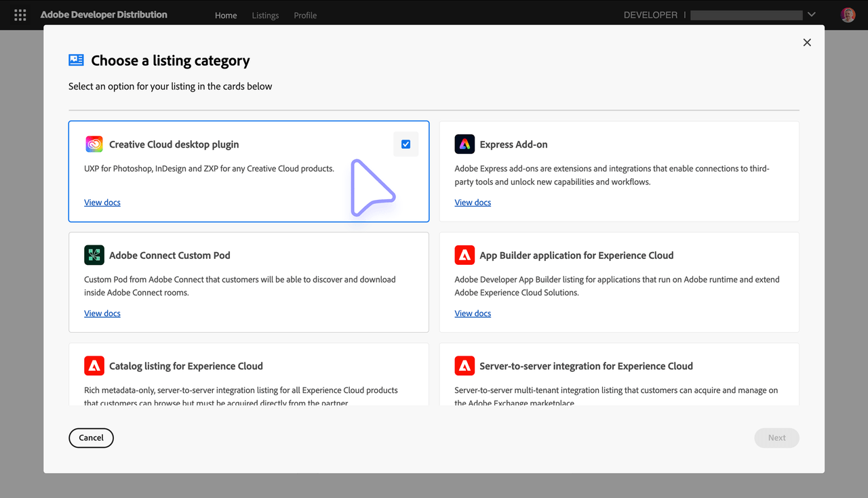
Task: Select the Express Add-on card
Action: (x=618, y=171)
